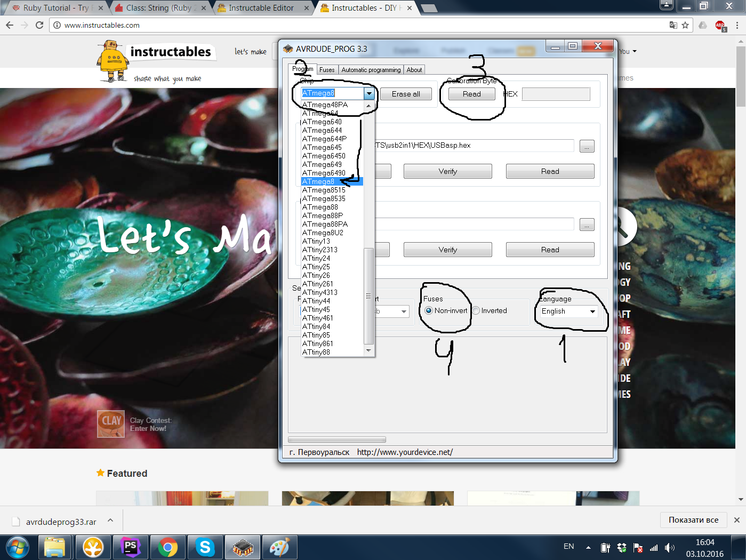The height and width of the screenshot is (560, 746).
Task: Open the Action Center flag icon
Action: pos(638,547)
